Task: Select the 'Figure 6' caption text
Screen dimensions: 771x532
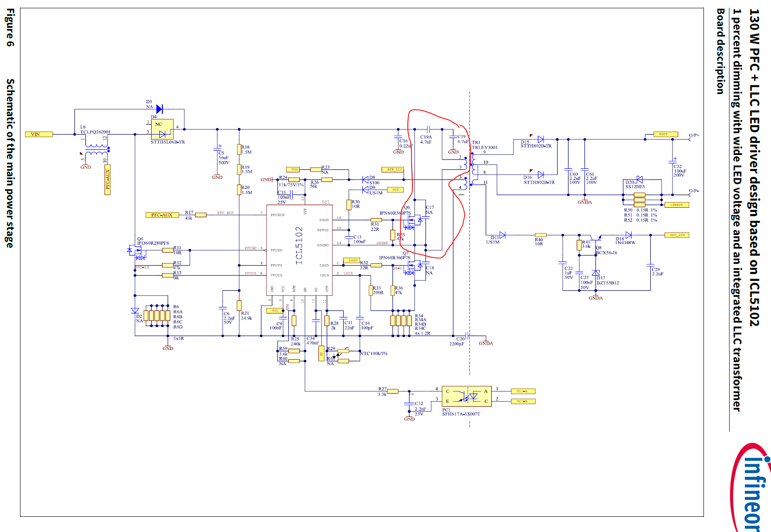Action: pos(10,27)
